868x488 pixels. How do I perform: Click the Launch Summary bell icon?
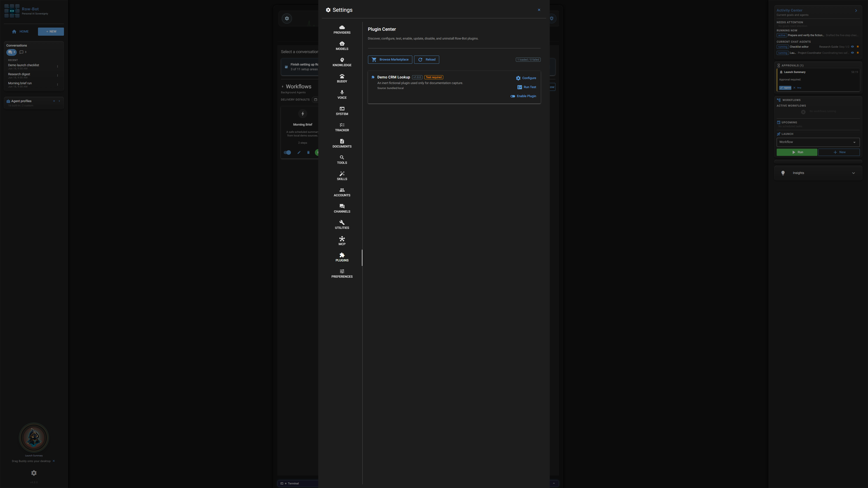[781, 72]
